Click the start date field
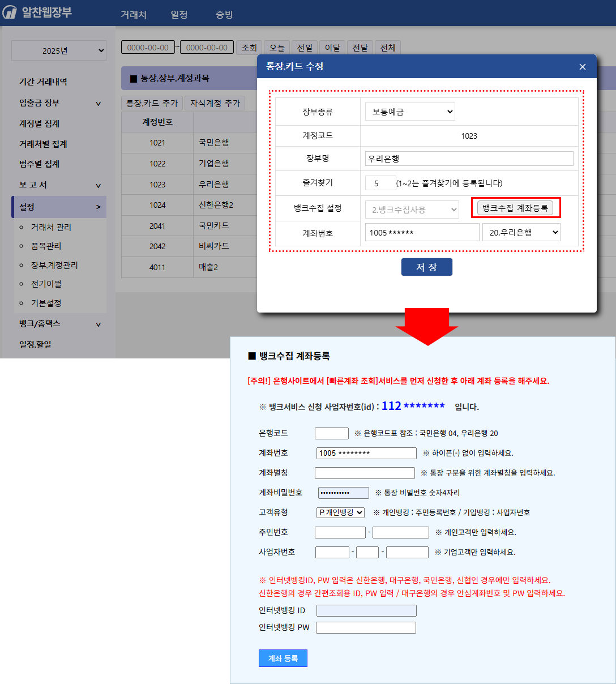Viewport: 616px width, 684px height. pos(148,48)
